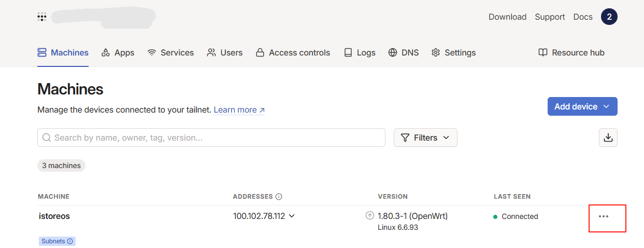Image resolution: width=644 pixels, height=248 pixels.
Task: Click the MACHINE column header
Action: 53,197
